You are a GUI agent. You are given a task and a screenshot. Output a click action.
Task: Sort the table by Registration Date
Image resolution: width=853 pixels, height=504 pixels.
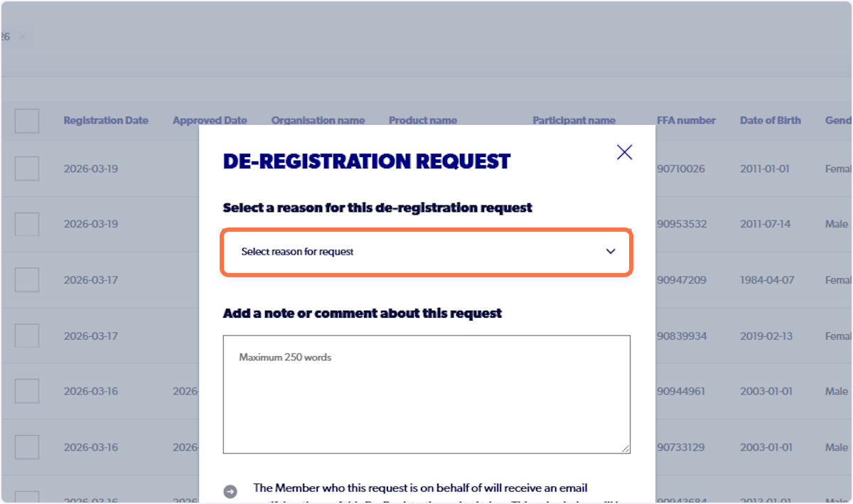[105, 120]
